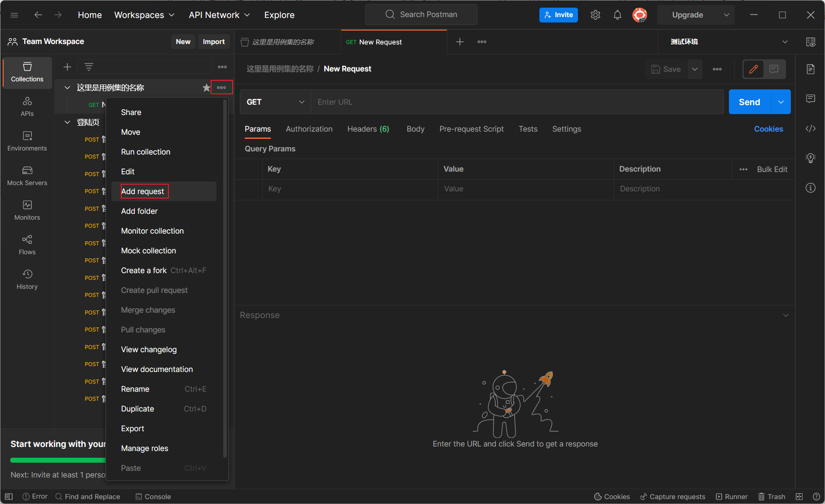
Task: Switch to edit mode pencil toggle
Action: [754, 69]
